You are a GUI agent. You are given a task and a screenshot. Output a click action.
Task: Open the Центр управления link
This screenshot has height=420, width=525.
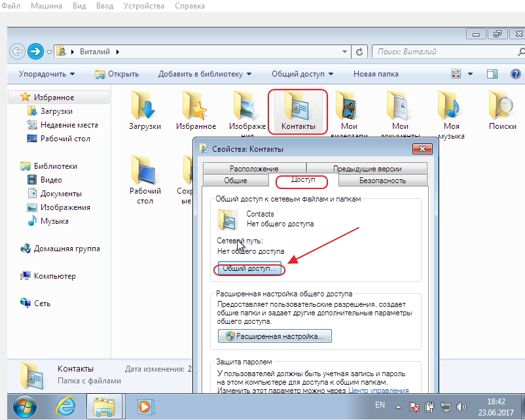tap(378, 391)
